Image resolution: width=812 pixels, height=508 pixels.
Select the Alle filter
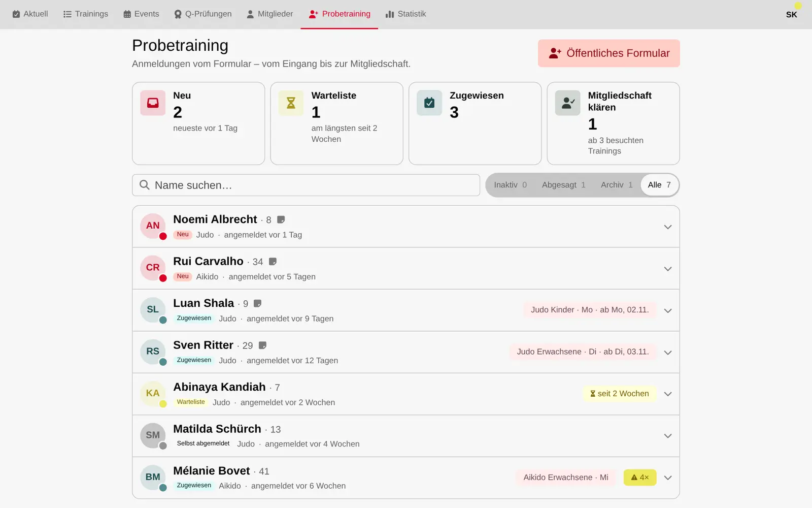pyautogui.click(x=659, y=185)
